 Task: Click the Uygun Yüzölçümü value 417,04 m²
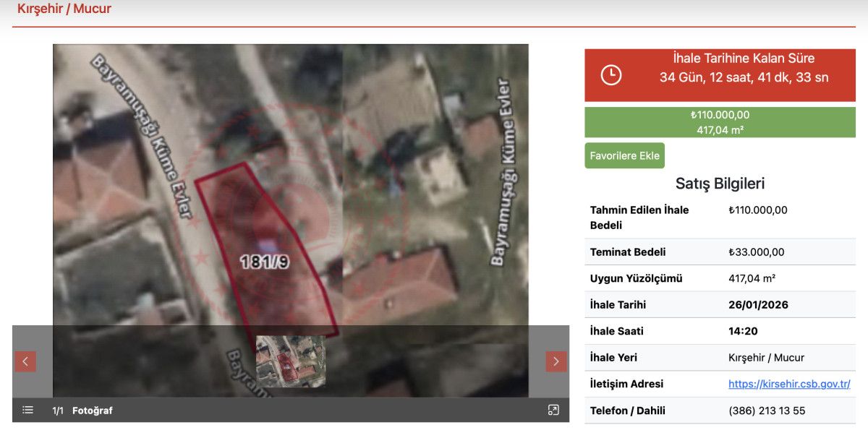coord(756,278)
